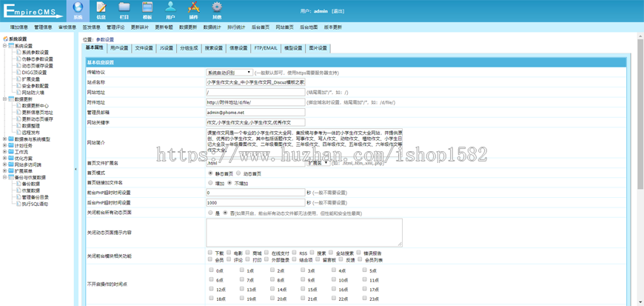This screenshot has width=644, height=306.
Task: Tick the 在线支付 checkbox
Action: 266,253
